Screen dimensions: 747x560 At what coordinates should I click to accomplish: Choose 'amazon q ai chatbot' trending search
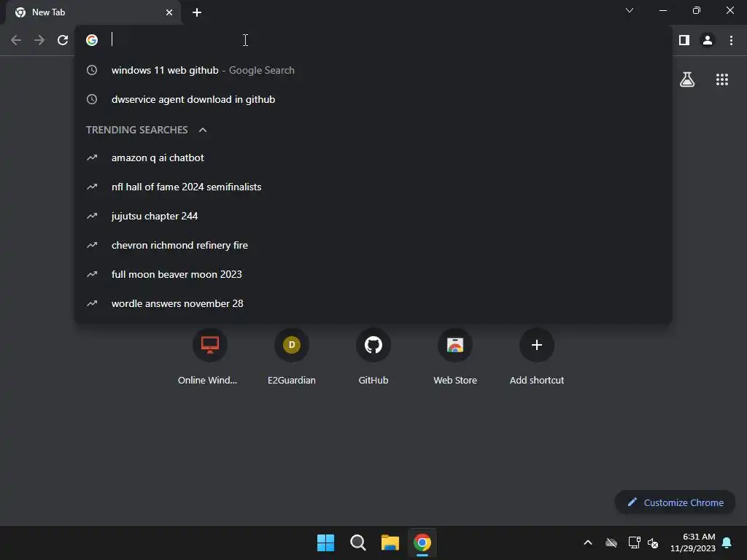373,158
